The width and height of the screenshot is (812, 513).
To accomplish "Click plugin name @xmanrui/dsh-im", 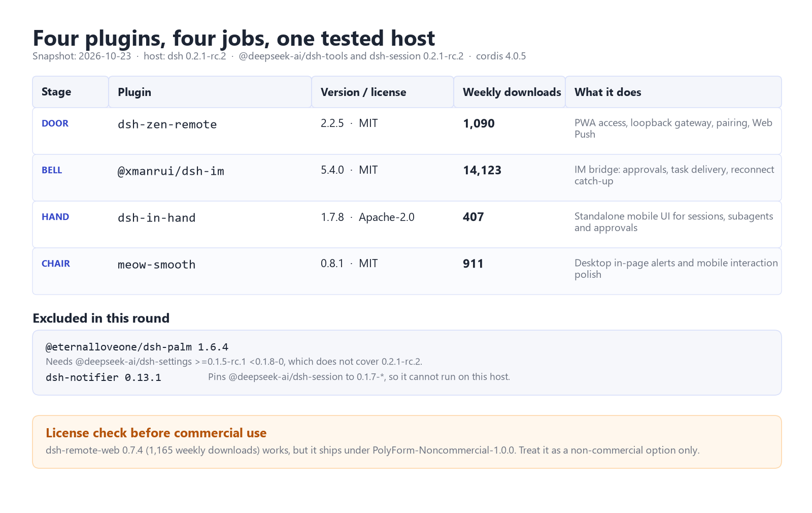I will click(x=171, y=171).
